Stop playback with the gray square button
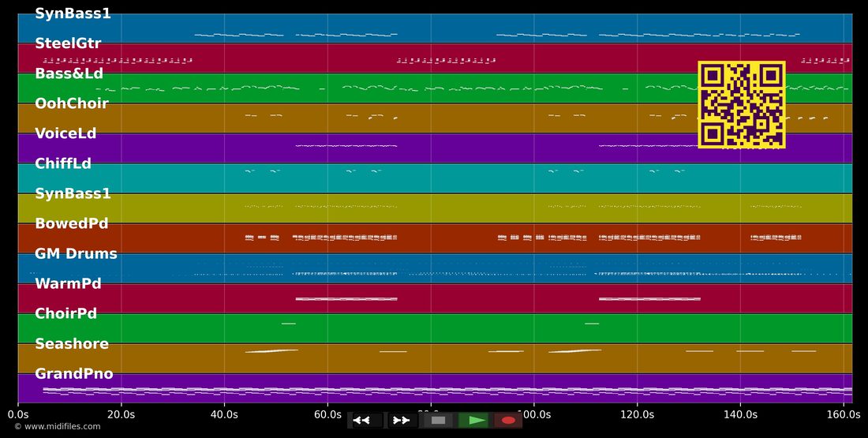Image resolution: width=868 pixels, height=438 pixels. click(438, 421)
